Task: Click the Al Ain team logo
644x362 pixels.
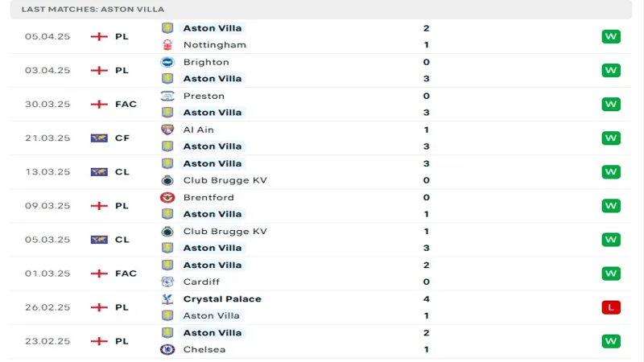Action: tap(167, 130)
